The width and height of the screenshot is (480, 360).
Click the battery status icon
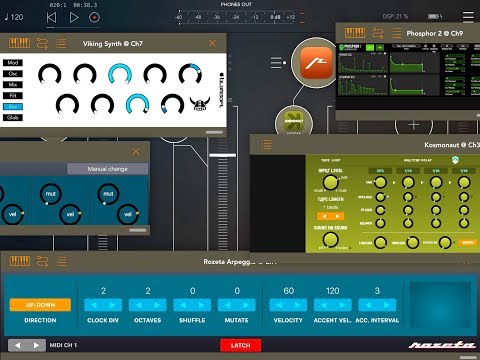point(435,16)
